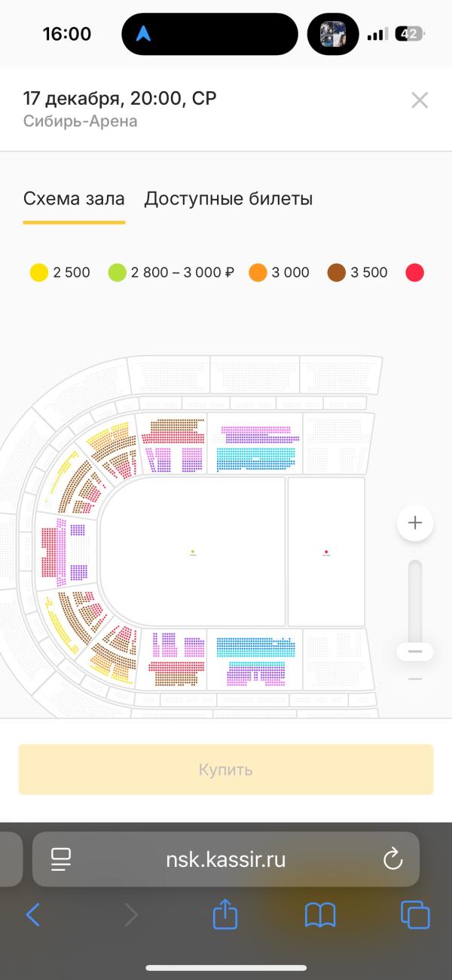Open the Доступные билеты tab
This screenshot has height=980, width=452.
pos(228,199)
